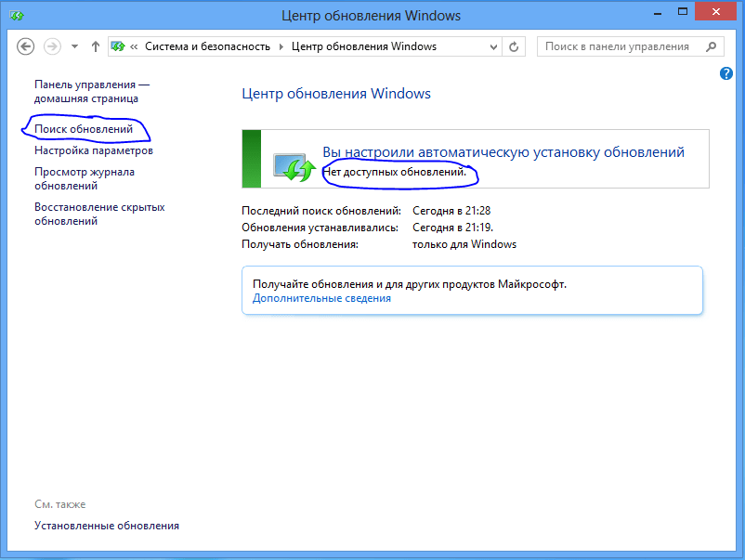This screenshot has width=745, height=560.
Task: Click 'Нет доступных обновлений.' text
Action: [x=395, y=172]
